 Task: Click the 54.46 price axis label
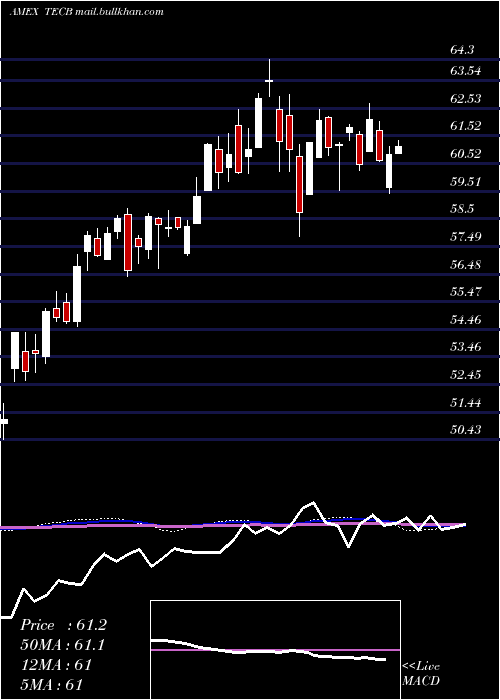click(466, 319)
